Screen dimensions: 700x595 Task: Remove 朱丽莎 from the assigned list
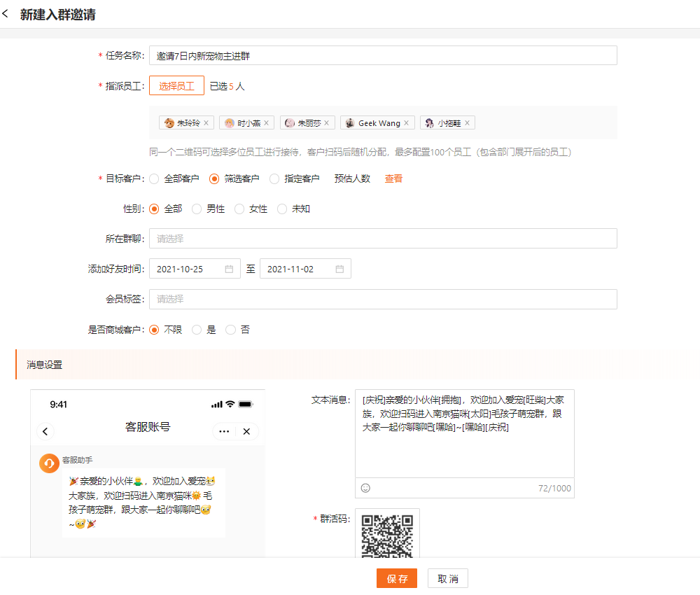[x=326, y=123]
